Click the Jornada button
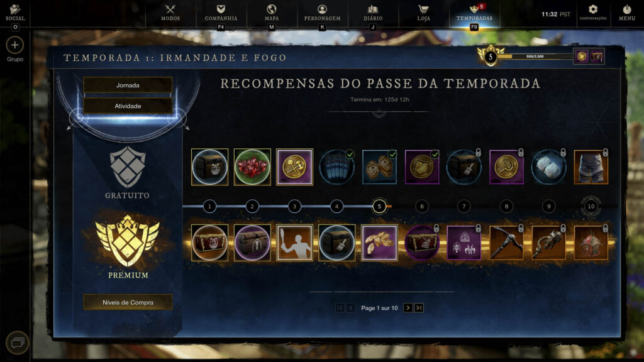 128,85
